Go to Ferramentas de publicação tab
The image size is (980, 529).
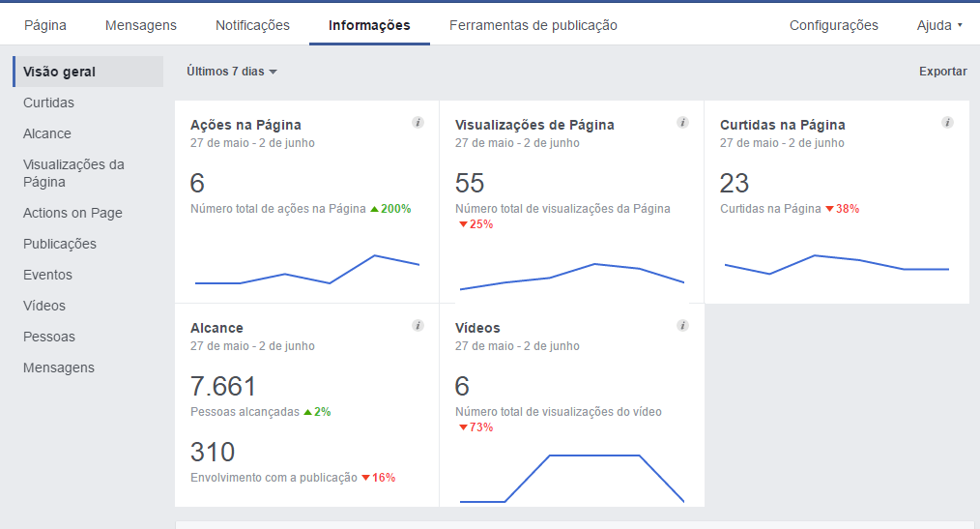tap(533, 25)
